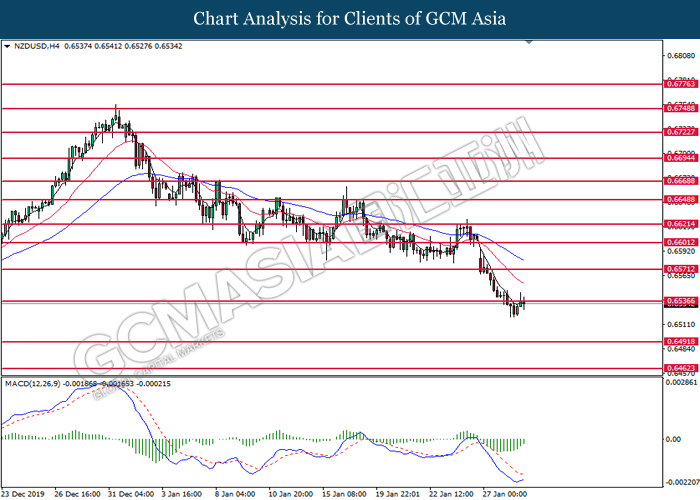Click the 0.66214 price level tag
This screenshot has width=700, height=500.
point(681,224)
